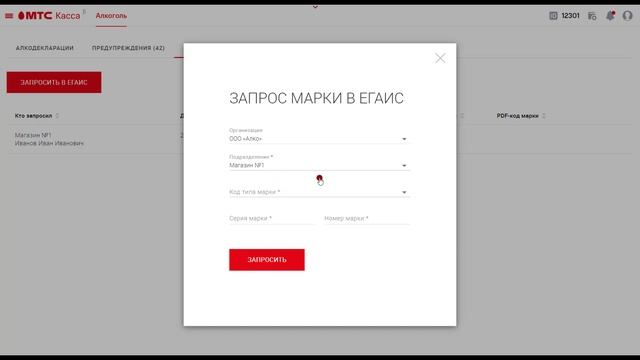The image size is (640, 360).
Task: Open the Алкоголь section tab
Action: point(111,16)
